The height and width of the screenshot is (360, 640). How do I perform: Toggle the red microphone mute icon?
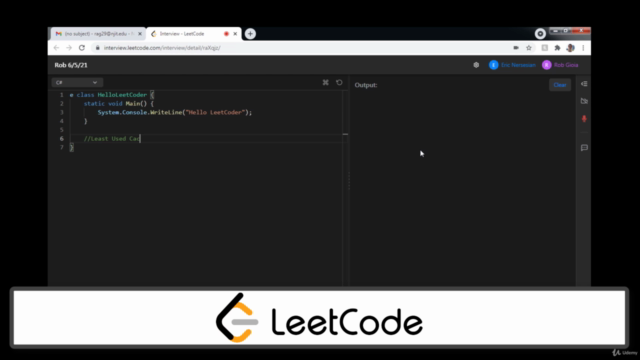584,119
